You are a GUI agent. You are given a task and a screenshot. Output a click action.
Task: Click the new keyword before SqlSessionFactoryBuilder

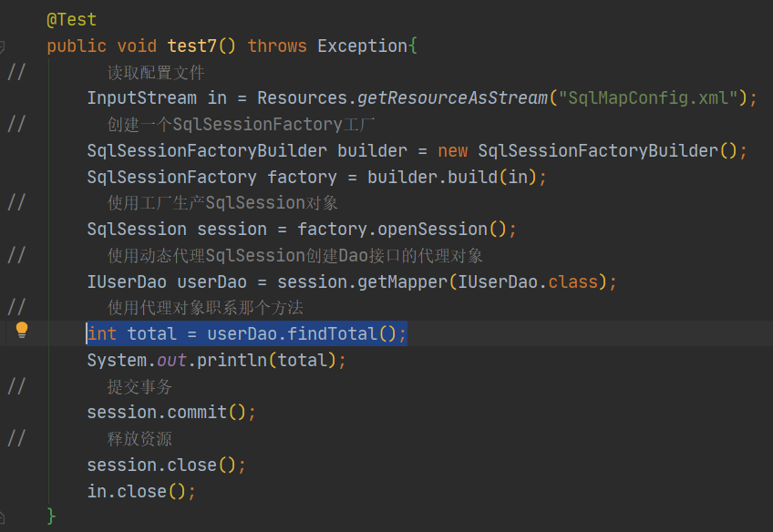click(x=452, y=150)
